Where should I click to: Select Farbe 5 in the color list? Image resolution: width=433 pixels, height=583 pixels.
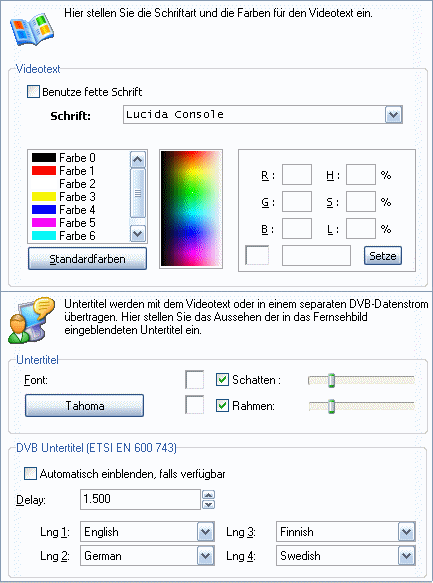pyautogui.click(x=79, y=223)
